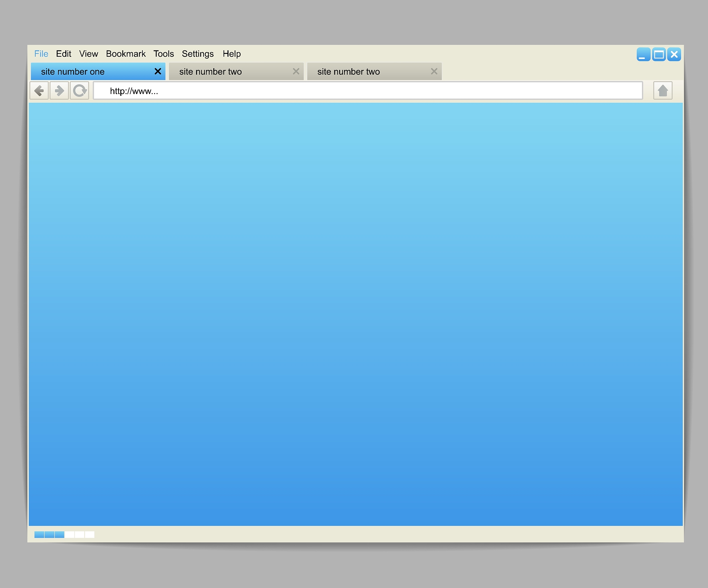Open the Tools menu
708x588 pixels.
[x=164, y=54]
